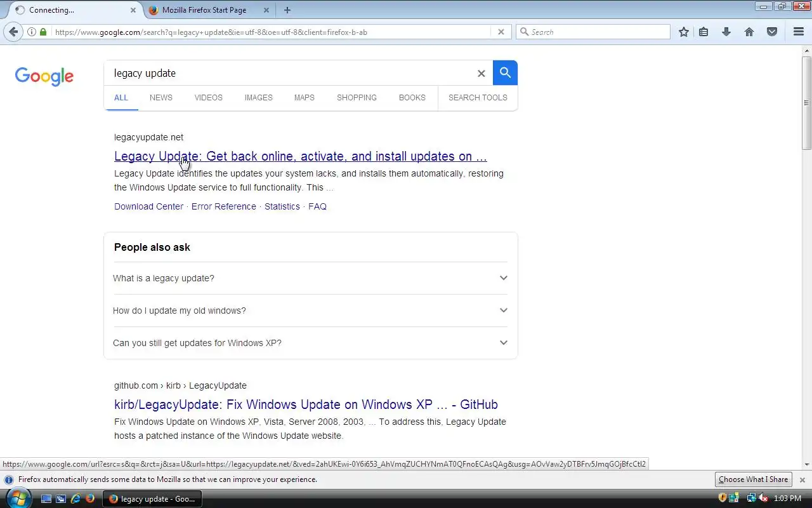Select the IMAGES search tab
812x508 pixels.
259,98
